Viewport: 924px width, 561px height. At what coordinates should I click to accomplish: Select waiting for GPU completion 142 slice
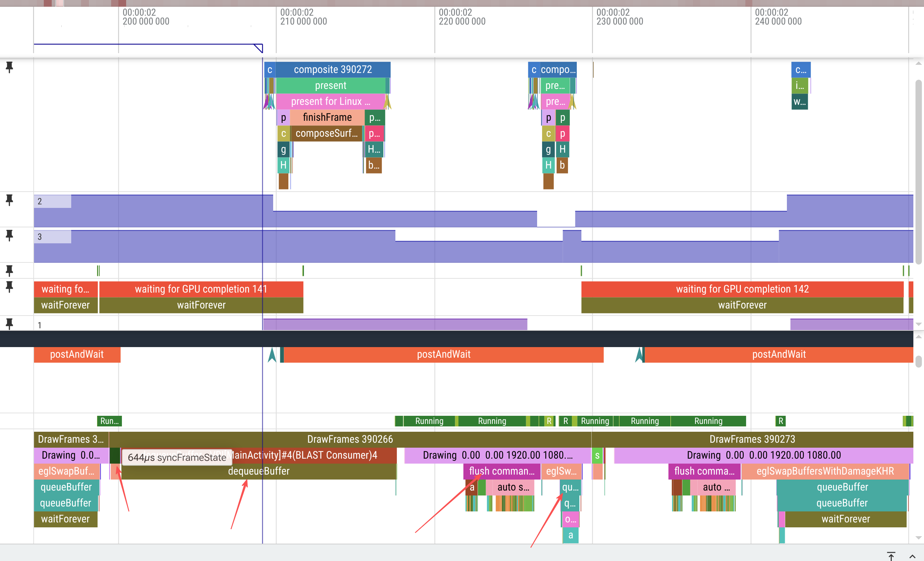coord(742,289)
